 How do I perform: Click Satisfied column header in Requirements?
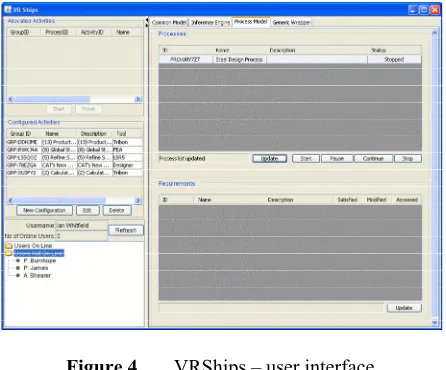pos(347,200)
